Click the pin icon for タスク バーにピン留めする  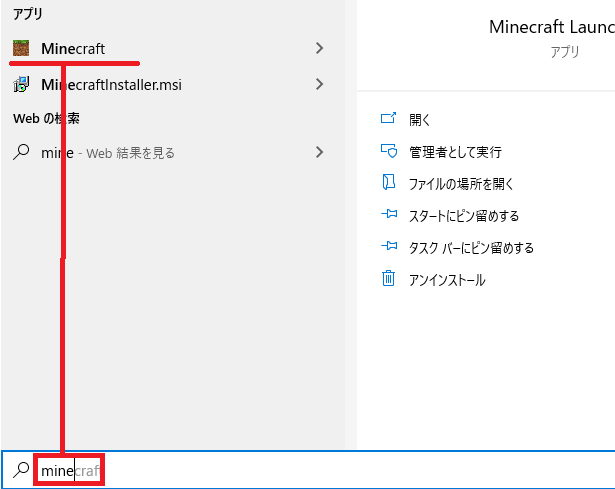click(389, 246)
